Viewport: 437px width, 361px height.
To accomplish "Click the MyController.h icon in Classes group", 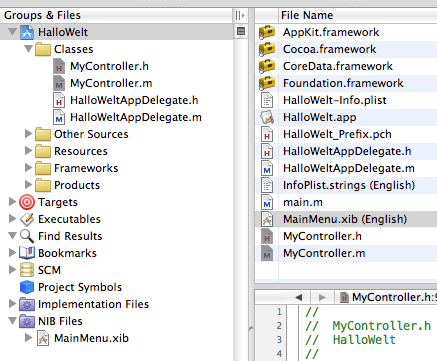I will (x=59, y=66).
